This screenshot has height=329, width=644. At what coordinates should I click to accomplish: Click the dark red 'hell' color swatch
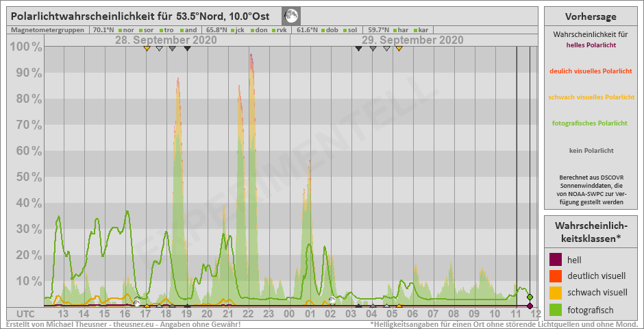click(x=556, y=260)
